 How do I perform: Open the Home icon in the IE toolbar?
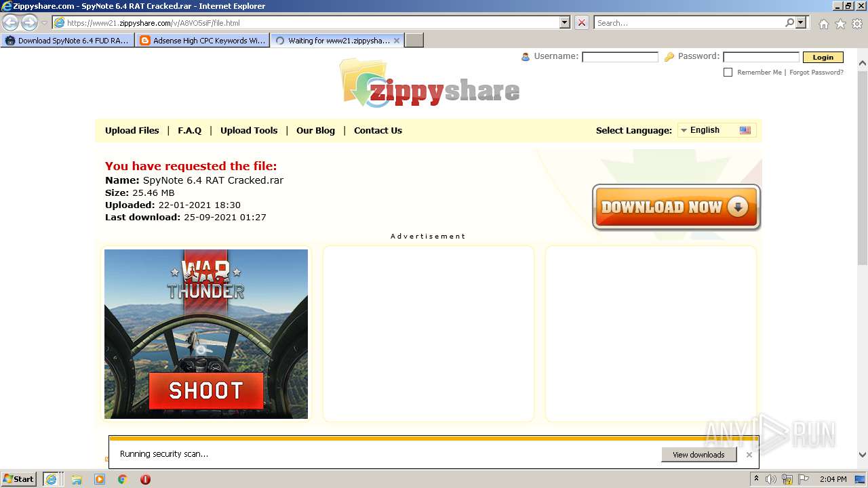[x=823, y=24]
